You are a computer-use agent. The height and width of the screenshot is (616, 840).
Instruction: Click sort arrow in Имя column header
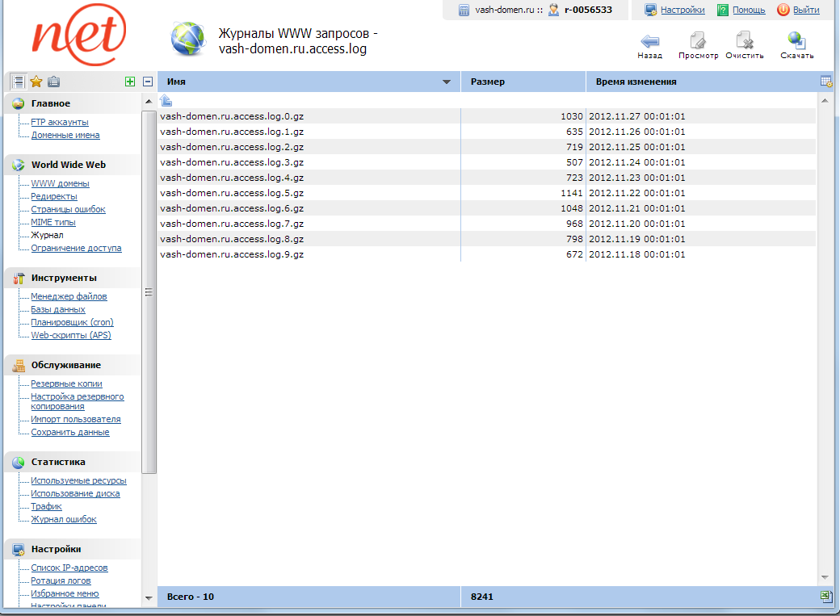tap(447, 82)
